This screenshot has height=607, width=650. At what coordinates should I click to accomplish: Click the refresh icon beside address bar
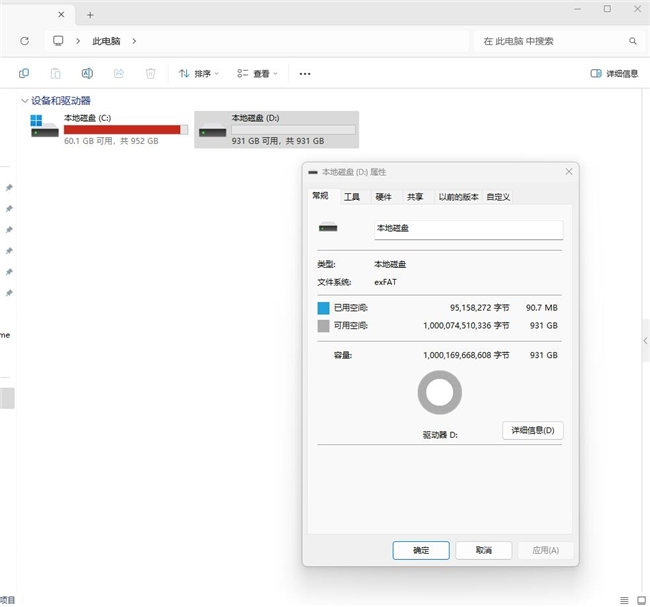click(x=24, y=41)
